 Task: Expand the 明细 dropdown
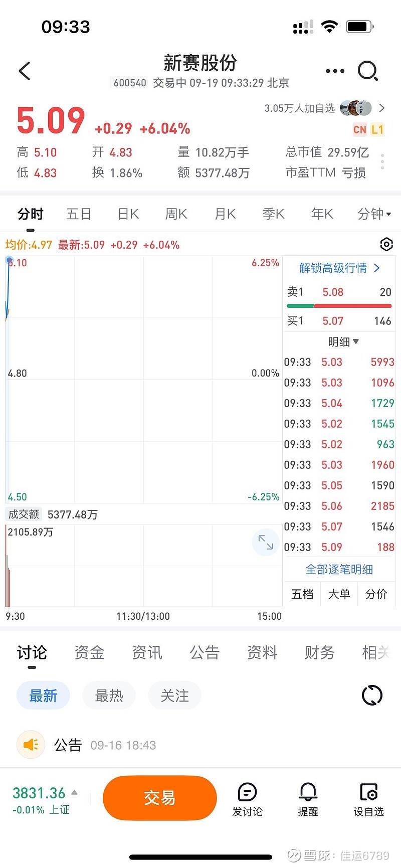(x=343, y=341)
